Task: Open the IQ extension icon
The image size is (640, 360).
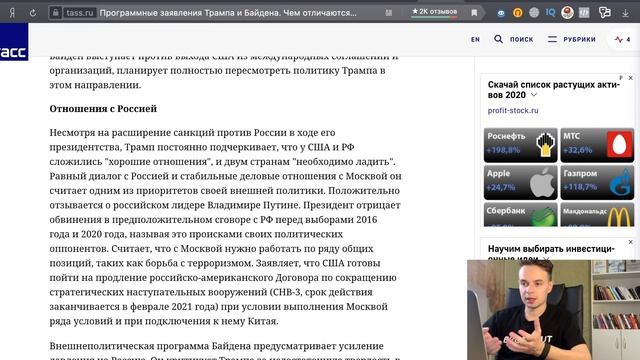Action: pos(550,13)
